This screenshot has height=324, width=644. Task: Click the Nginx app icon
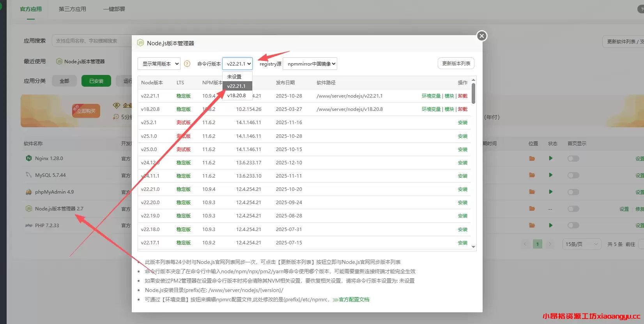pyautogui.click(x=28, y=158)
